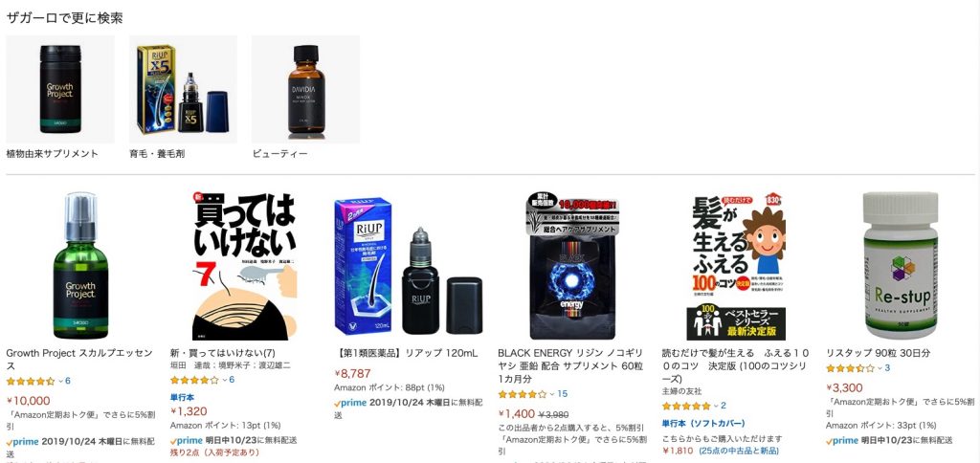This screenshot has height=463, width=980.
Task: Open the 25点の中古品と新品 offers link
Action: click(x=739, y=451)
